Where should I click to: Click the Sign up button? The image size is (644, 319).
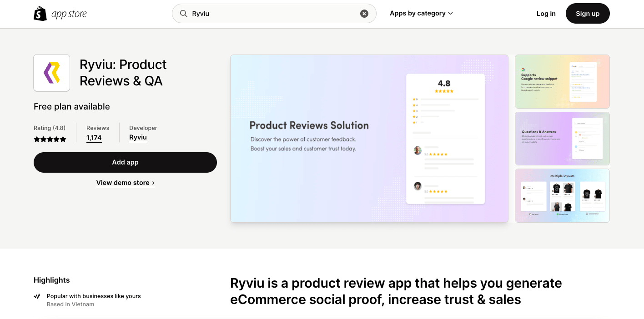click(x=588, y=14)
